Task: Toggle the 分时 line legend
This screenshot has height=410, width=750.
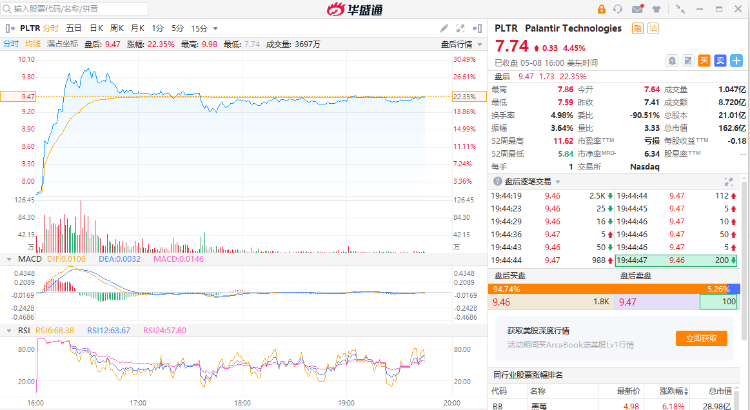Action: [11, 44]
